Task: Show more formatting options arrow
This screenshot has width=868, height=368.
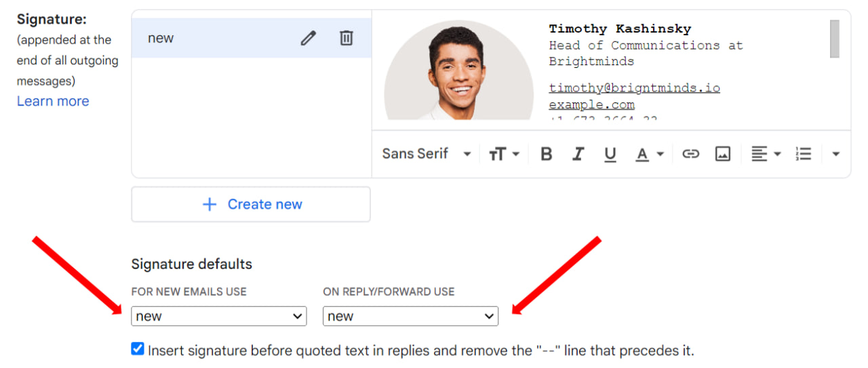Action: (835, 154)
